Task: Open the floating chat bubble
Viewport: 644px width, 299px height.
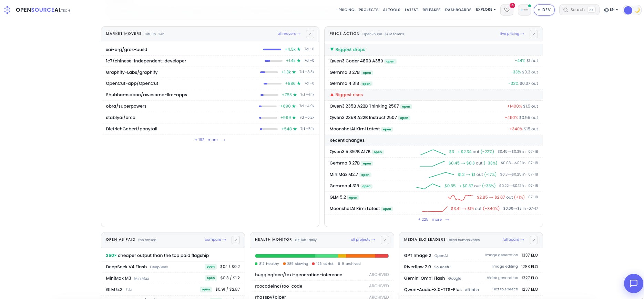Action: [x=633, y=283]
